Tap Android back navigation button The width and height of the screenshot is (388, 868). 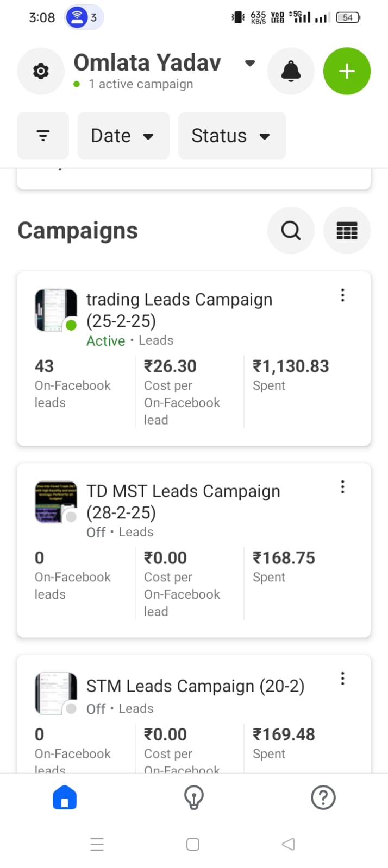[289, 844]
